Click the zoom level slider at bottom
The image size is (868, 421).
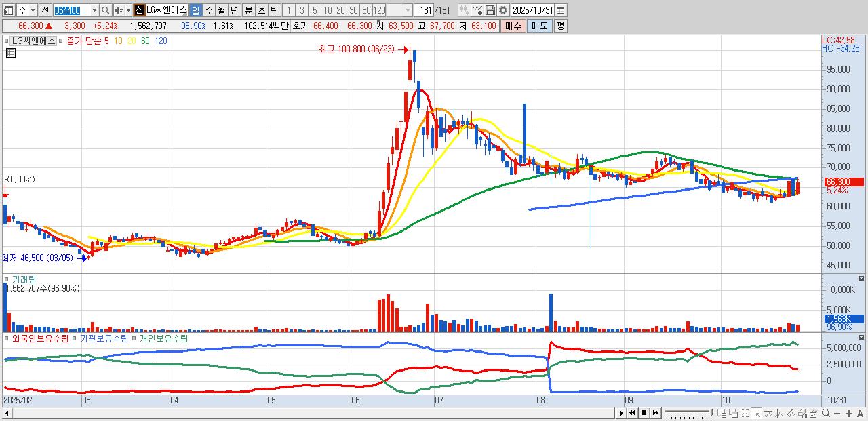click(x=688, y=413)
